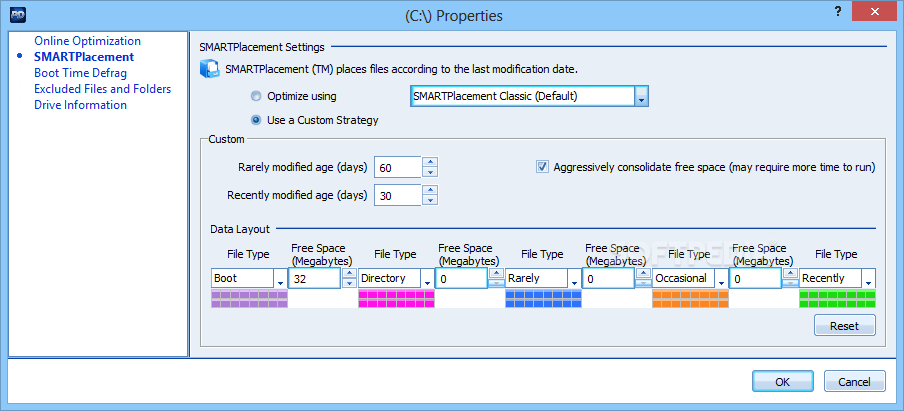The image size is (904, 411).
Task: Open the Rarely file type dropdown
Action: [x=574, y=278]
